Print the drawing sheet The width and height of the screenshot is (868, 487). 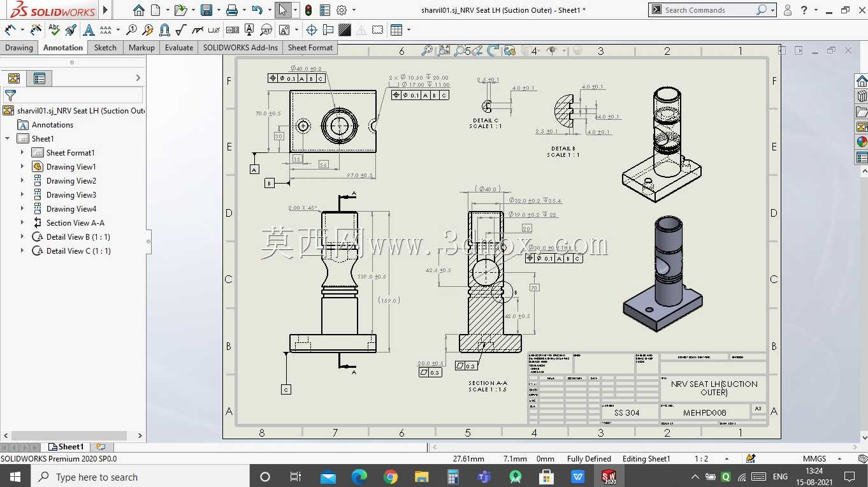tap(232, 10)
